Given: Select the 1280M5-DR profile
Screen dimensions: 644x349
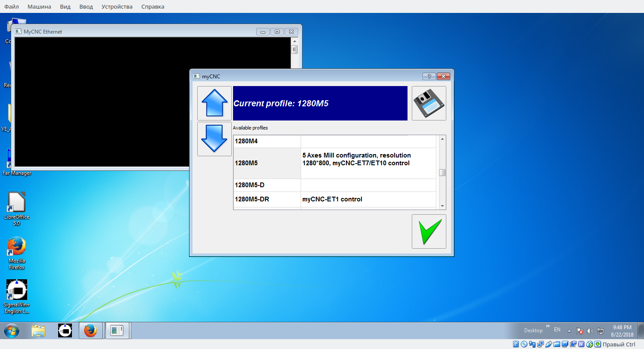Looking at the screenshot, I should coord(267,199).
